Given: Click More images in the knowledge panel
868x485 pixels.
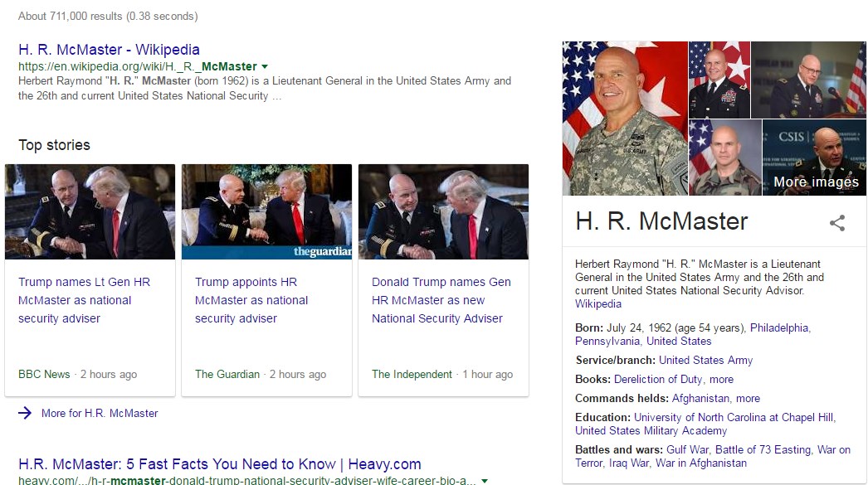Looking at the screenshot, I should pos(816,182).
